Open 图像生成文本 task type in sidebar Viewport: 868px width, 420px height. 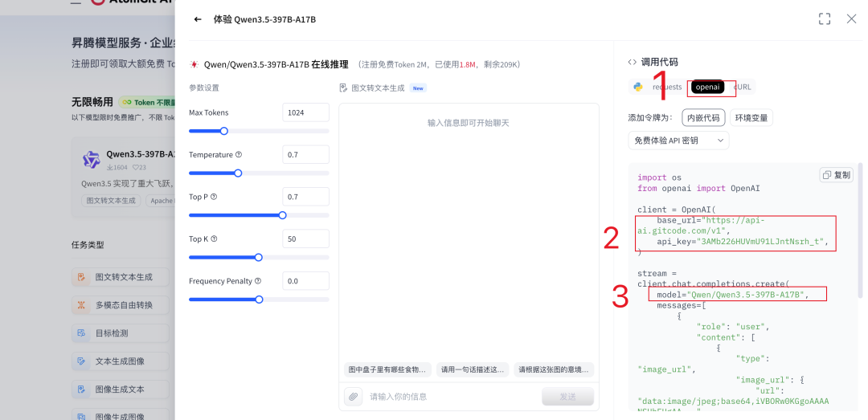(120, 389)
